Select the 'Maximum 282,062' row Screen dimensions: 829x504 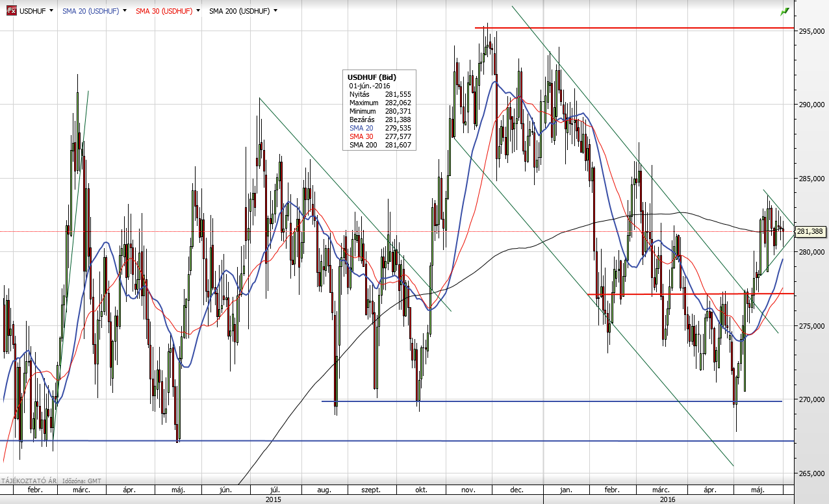click(380, 103)
